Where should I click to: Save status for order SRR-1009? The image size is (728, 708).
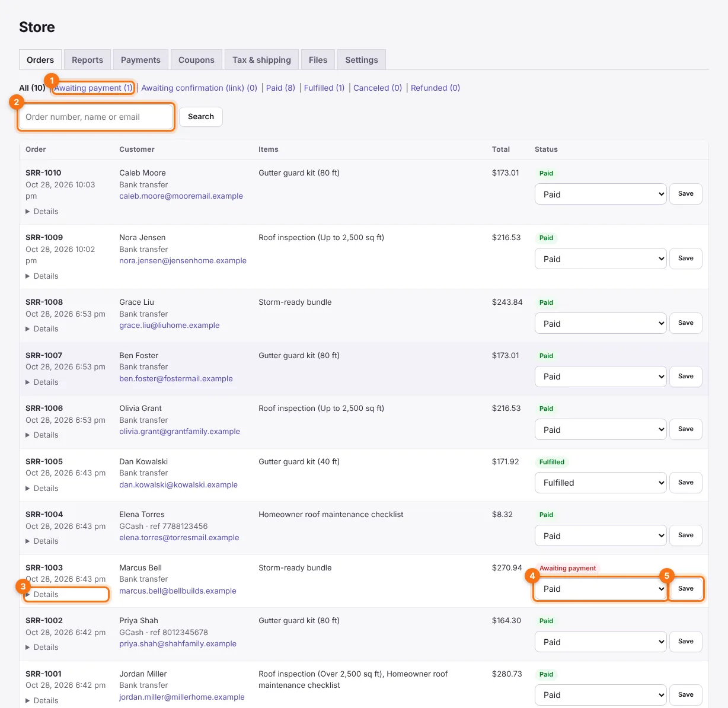coord(686,259)
